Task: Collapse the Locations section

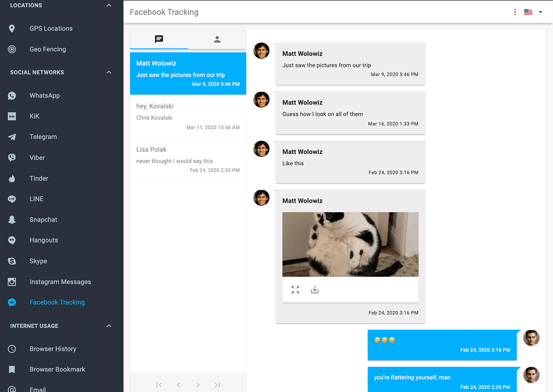Action: point(109,6)
